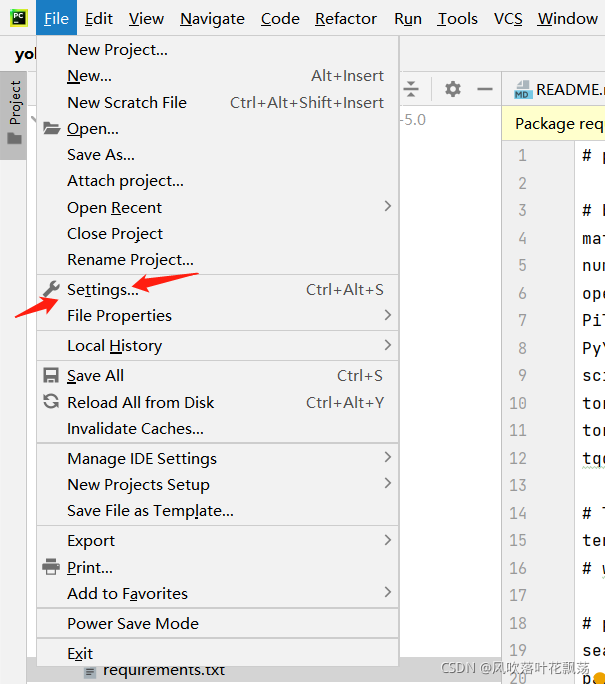Collapse all with the project toolbar icon
The height and width of the screenshot is (684, 605).
coord(411,89)
